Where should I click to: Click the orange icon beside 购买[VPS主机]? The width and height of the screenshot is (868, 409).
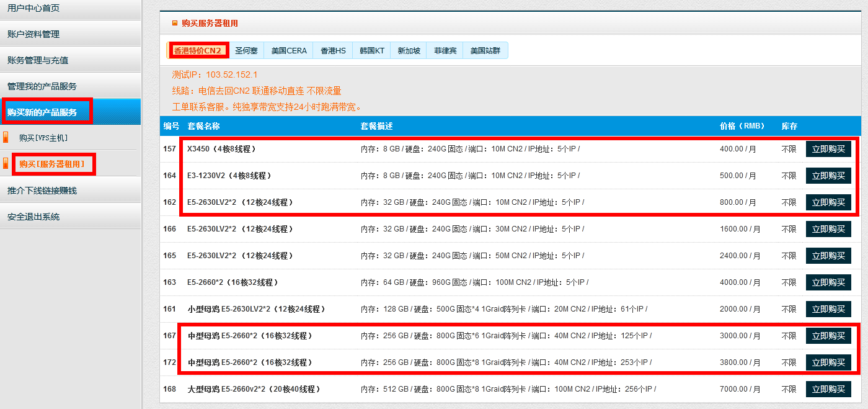tap(6, 138)
